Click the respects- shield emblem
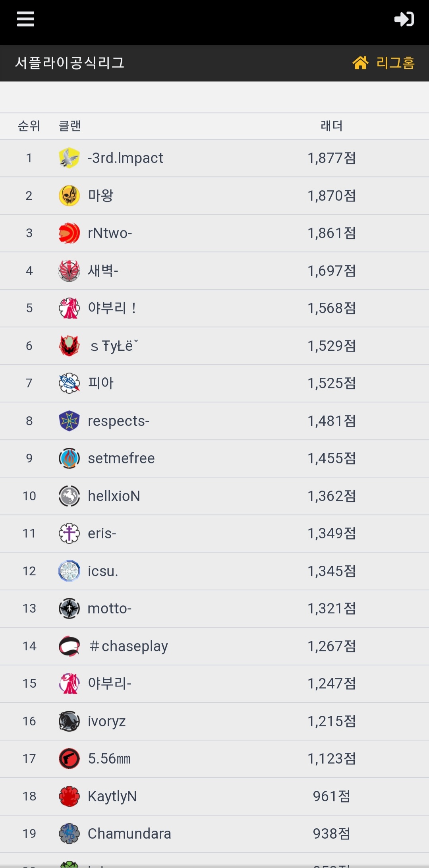 pos(69,421)
